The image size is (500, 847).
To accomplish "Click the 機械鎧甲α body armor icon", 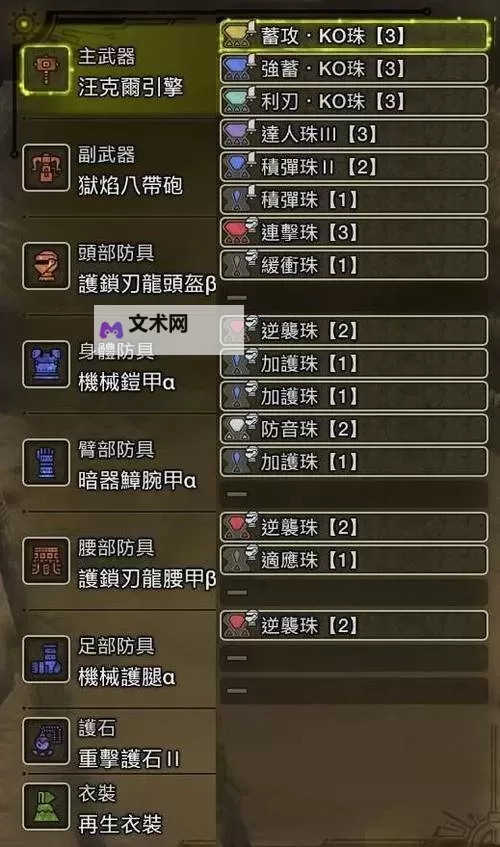I will tap(46, 365).
